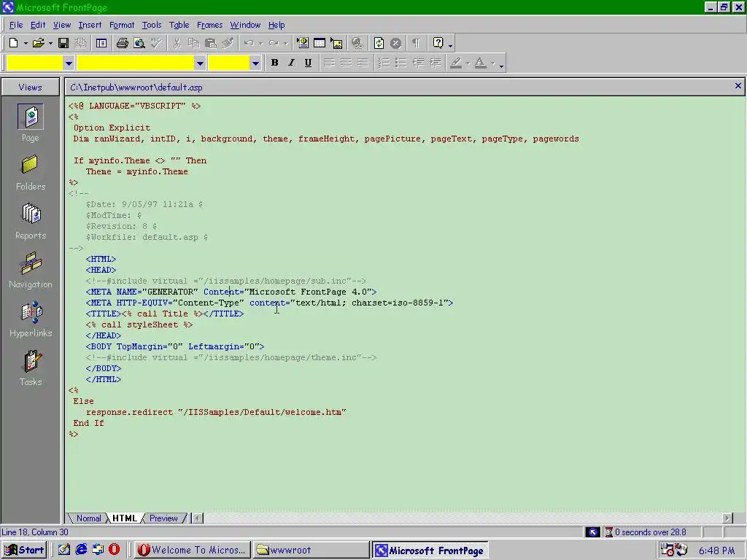Expand the Undo history dropdown arrow
This screenshot has width=747, height=560.
(x=260, y=43)
